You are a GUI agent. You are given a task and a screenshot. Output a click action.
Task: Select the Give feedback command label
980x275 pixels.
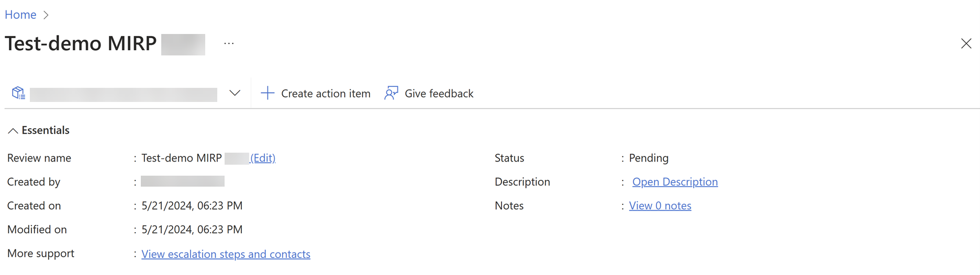coord(439,94)
